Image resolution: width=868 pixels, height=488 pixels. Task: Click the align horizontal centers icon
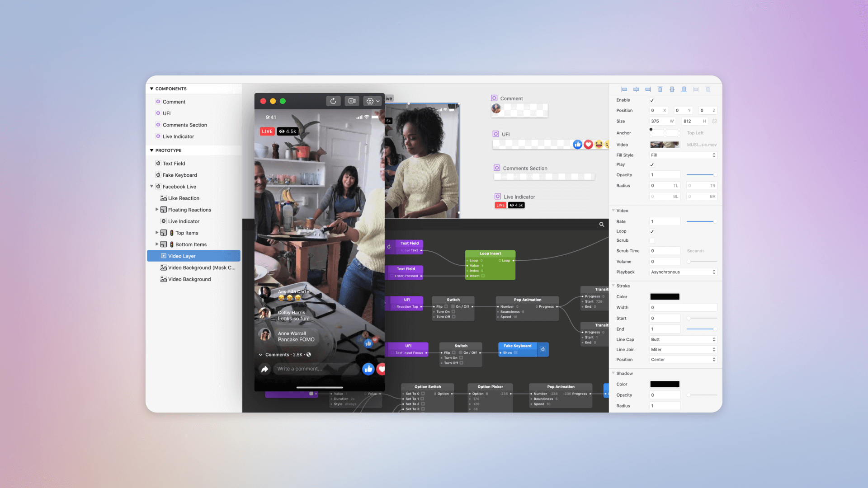click(x=636, y=89)
